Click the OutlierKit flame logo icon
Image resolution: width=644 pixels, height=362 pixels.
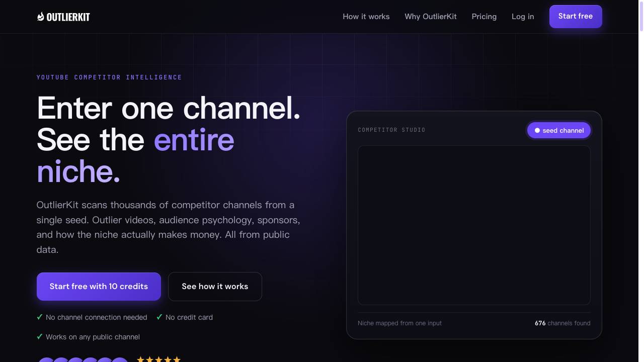41,17
